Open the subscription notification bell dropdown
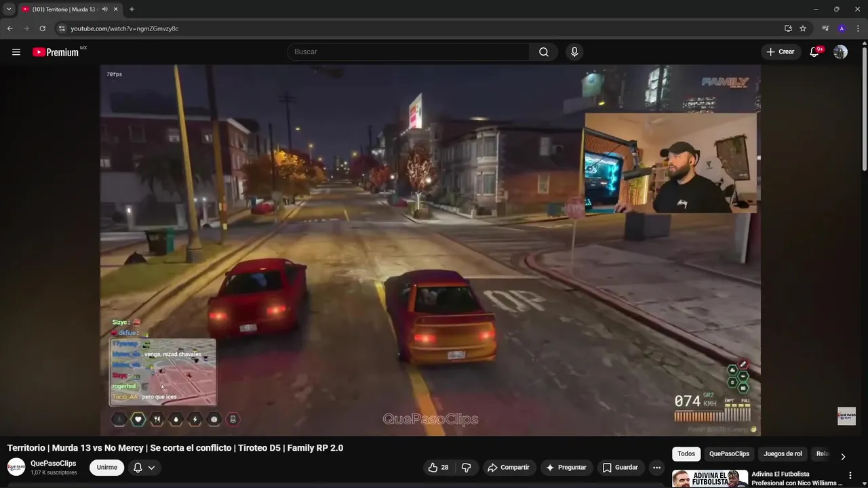This screenshot has height=488, width=868. (144, 467)
